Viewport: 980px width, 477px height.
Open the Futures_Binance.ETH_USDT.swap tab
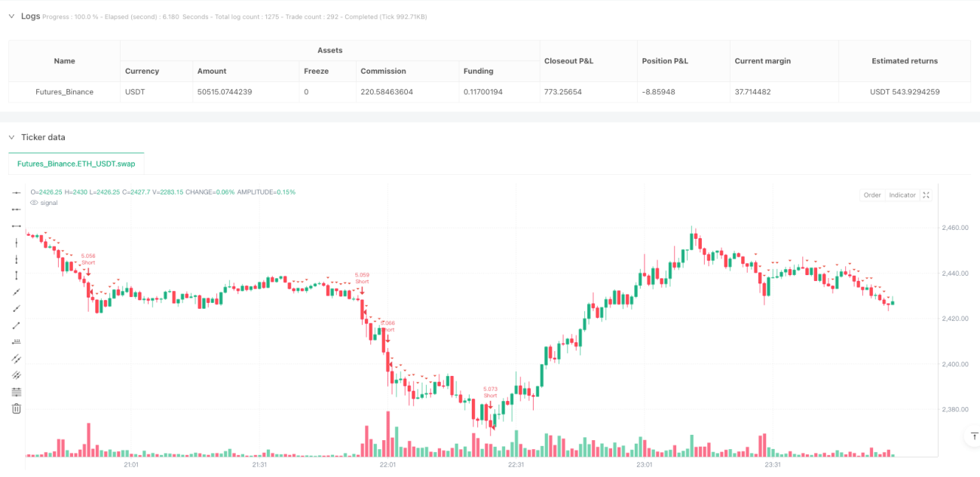pos(76,163)
